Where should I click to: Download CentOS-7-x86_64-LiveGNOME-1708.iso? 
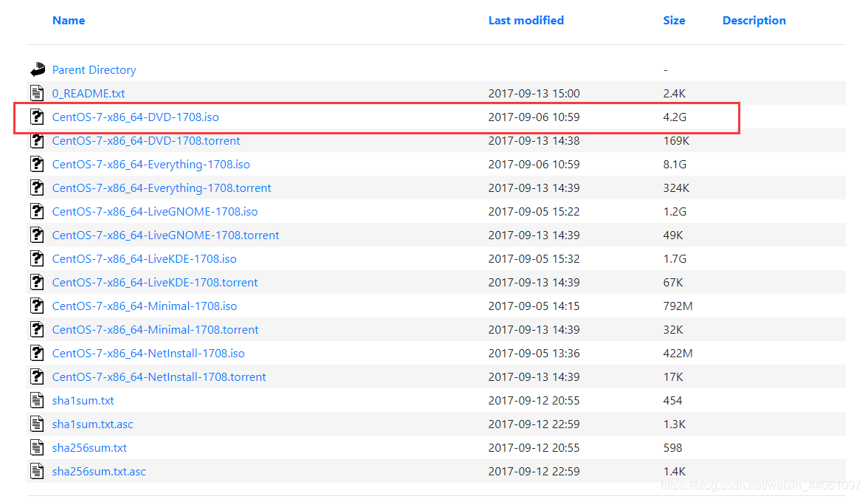(x=155, y=212)
